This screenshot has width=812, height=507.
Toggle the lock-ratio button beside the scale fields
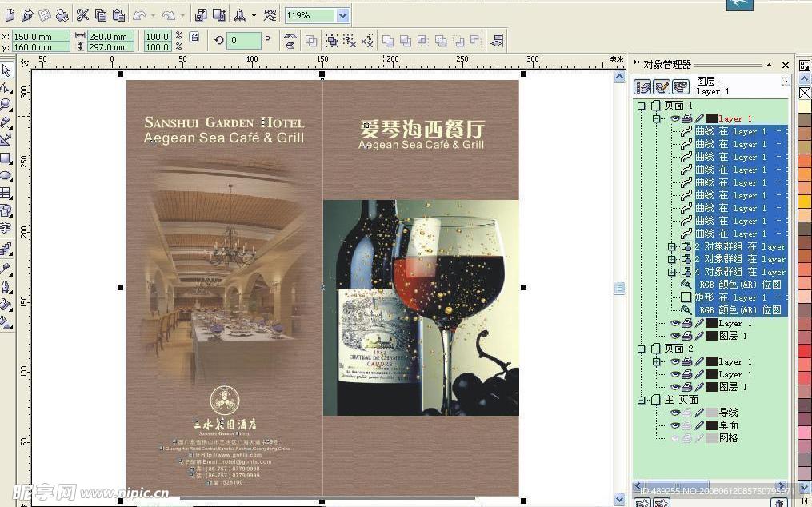coord(194,37)
